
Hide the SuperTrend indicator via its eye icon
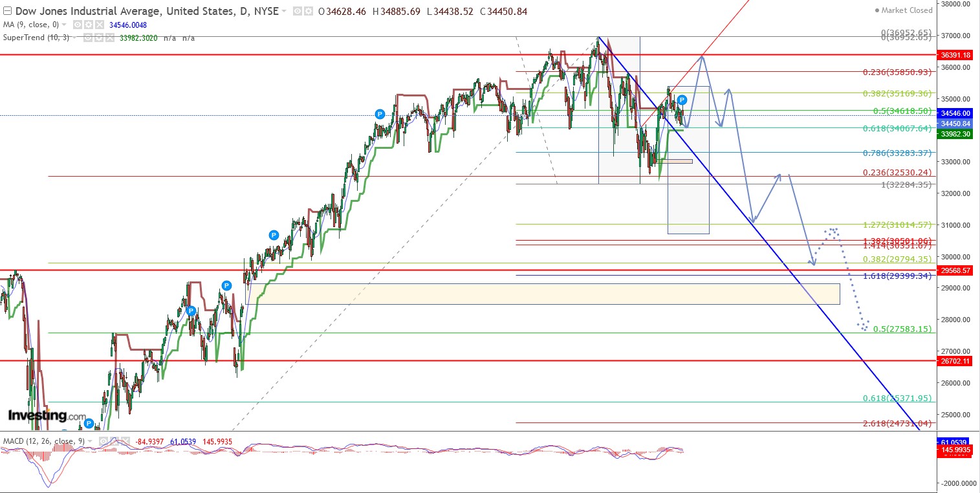point(89,38)
